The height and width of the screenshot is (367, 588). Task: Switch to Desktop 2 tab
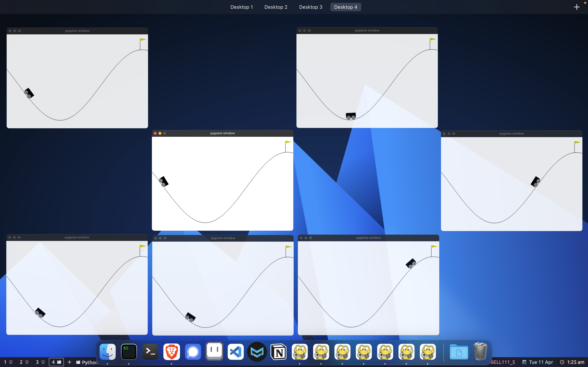click(x=276, y=7)
